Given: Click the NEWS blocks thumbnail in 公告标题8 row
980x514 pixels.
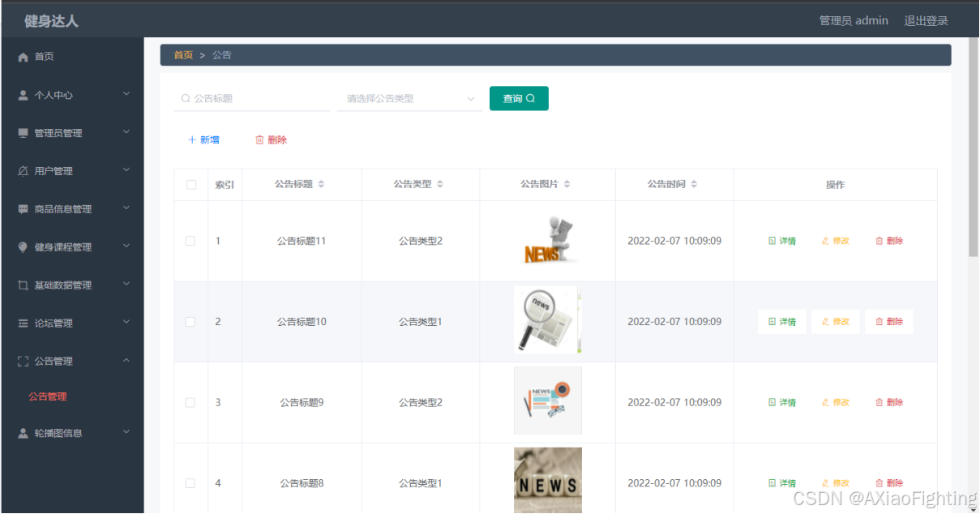Looking at the screenshot, I should tap(548, 480).
